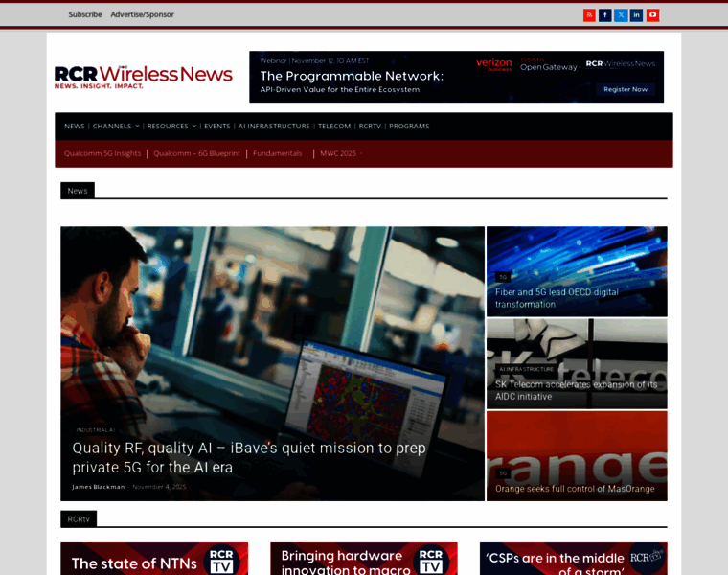
Task: Open the NEWS menu item
Action: tap(75, 126)
